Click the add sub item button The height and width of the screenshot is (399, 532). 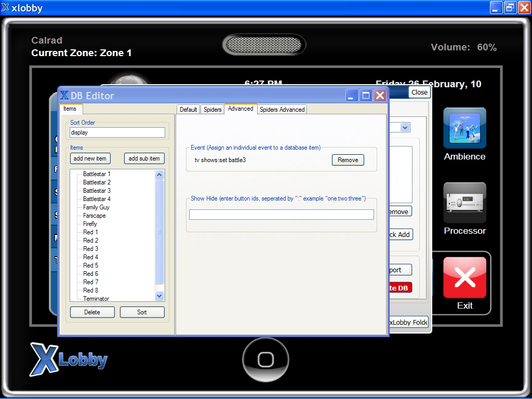144,158
